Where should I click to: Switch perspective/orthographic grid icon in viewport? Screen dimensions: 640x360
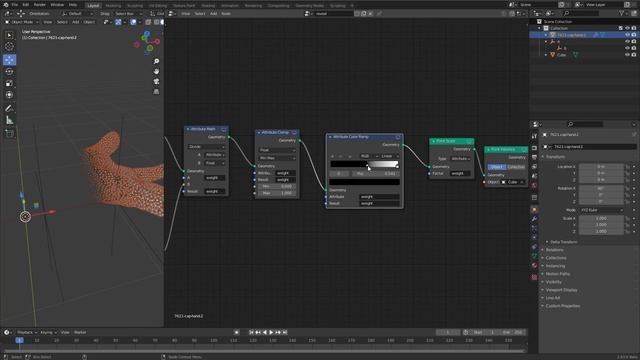click(156, 92)
